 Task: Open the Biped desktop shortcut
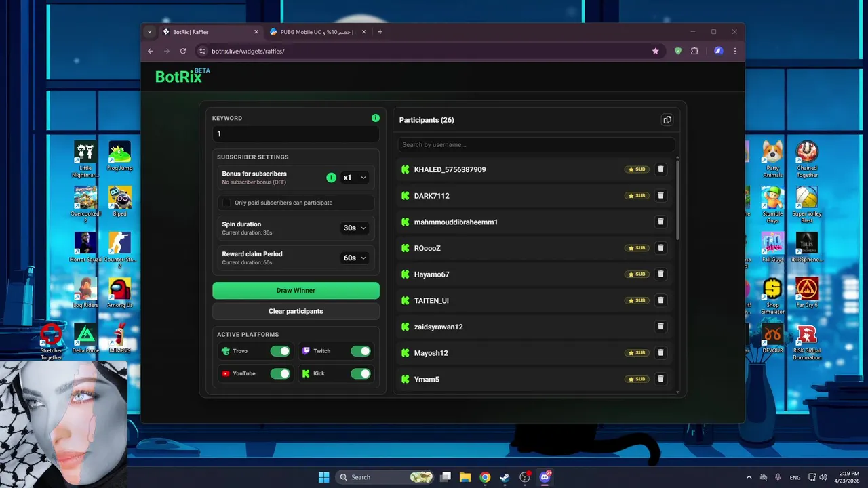pyautogui.click(x=120, y=202)
